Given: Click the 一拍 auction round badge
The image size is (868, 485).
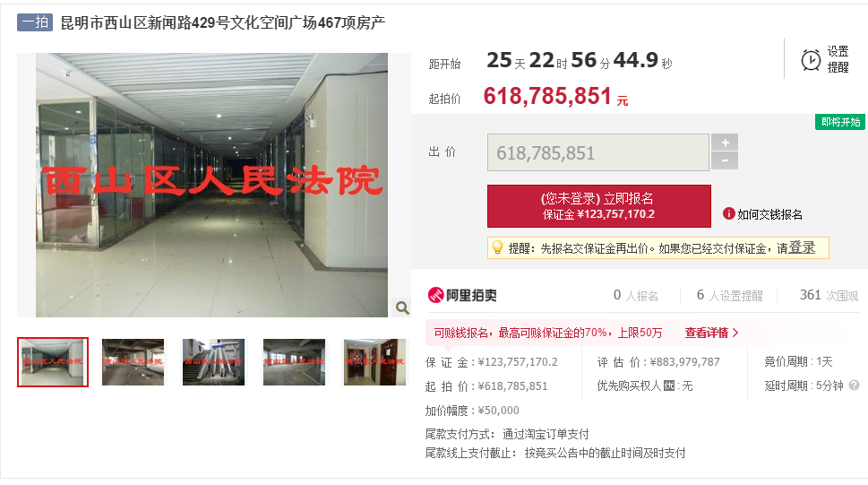Looking at the screenshot, I should [35, 22].
